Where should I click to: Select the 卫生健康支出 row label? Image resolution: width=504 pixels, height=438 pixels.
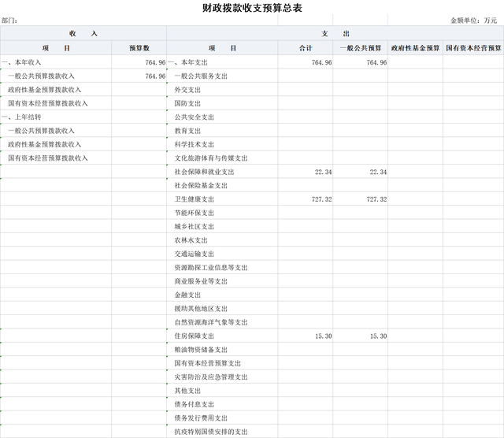[x=194, y=199]
